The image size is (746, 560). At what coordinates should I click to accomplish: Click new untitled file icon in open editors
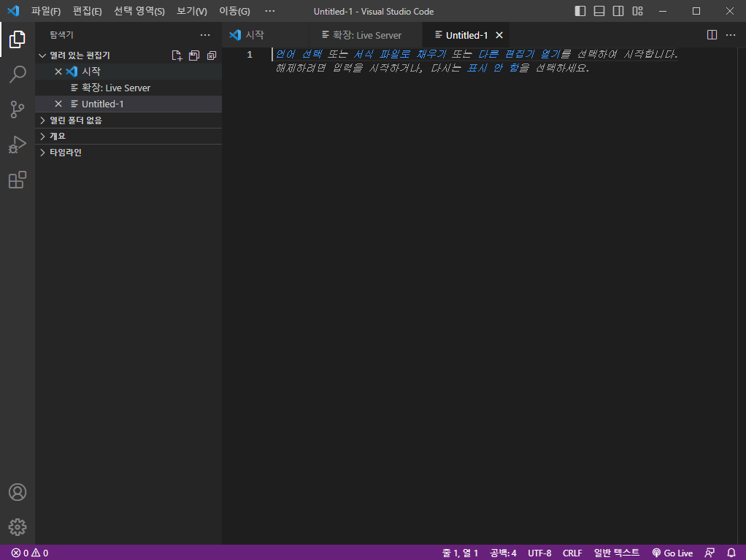pos(177,55)
